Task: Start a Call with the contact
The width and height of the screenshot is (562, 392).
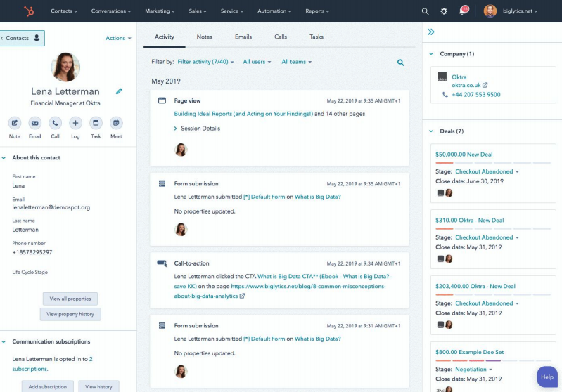Action: pos(55,123)
